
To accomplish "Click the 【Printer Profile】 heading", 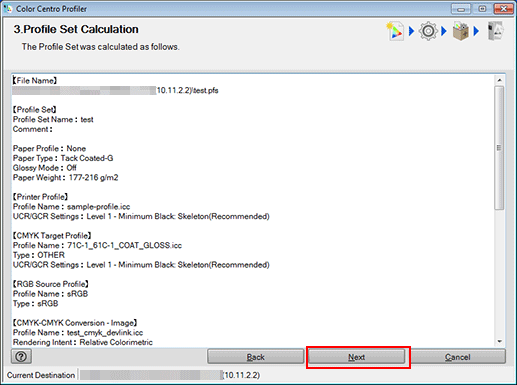I will tap(40, 197).
